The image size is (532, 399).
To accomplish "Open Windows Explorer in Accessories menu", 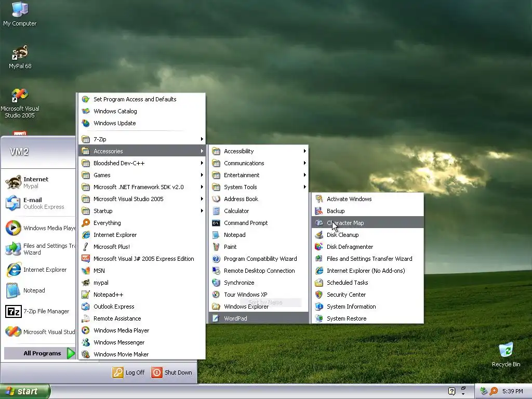I will coord(259,307).
